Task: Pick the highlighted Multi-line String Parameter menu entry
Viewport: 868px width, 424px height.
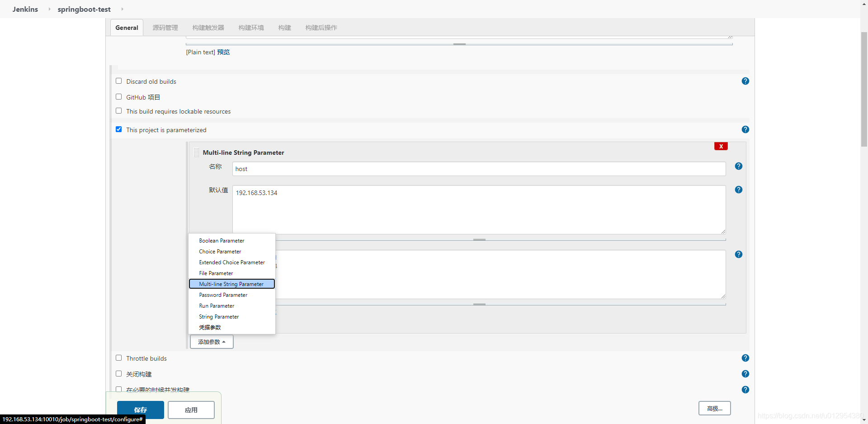Action: click(232, 284)
